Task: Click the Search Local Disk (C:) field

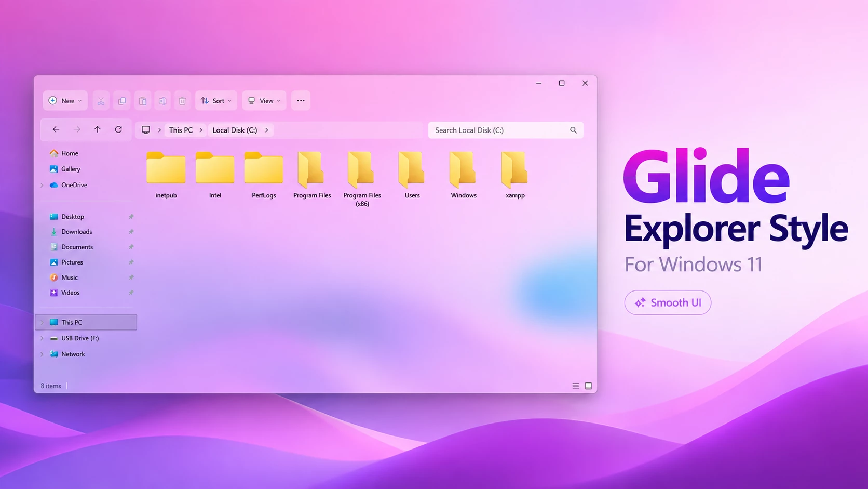Action: 506,130
